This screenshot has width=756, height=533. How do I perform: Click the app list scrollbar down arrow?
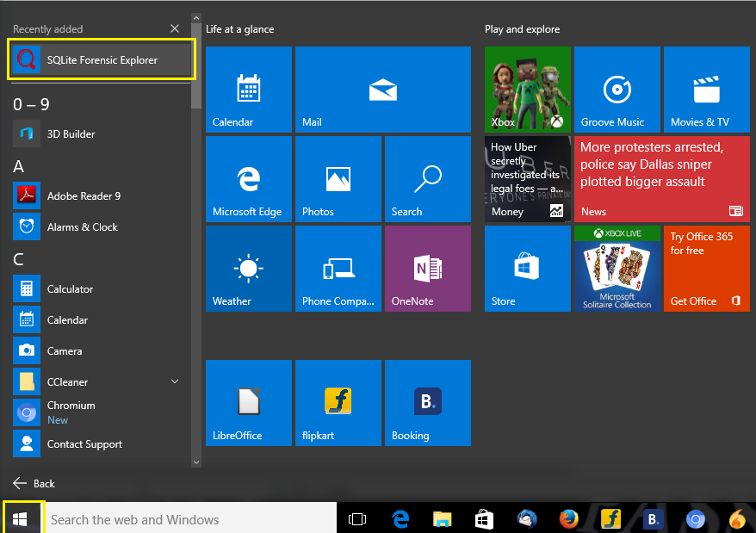pos(196,462)
